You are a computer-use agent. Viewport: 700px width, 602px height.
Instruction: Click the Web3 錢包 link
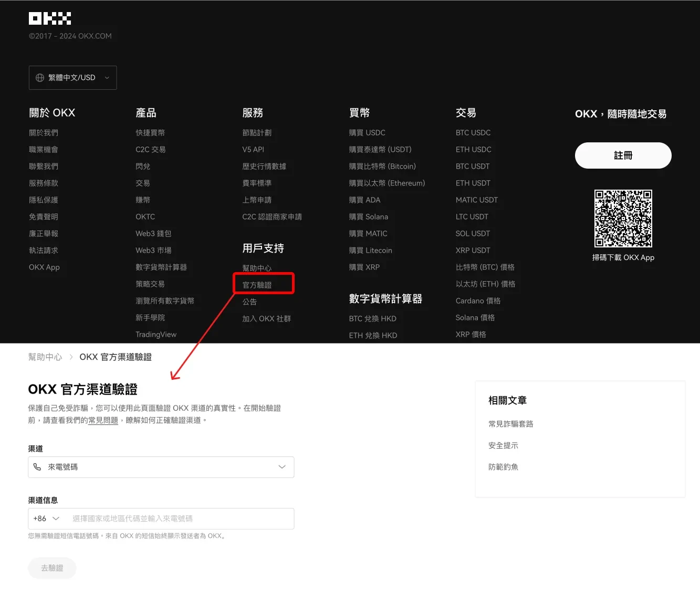point(153,233)
